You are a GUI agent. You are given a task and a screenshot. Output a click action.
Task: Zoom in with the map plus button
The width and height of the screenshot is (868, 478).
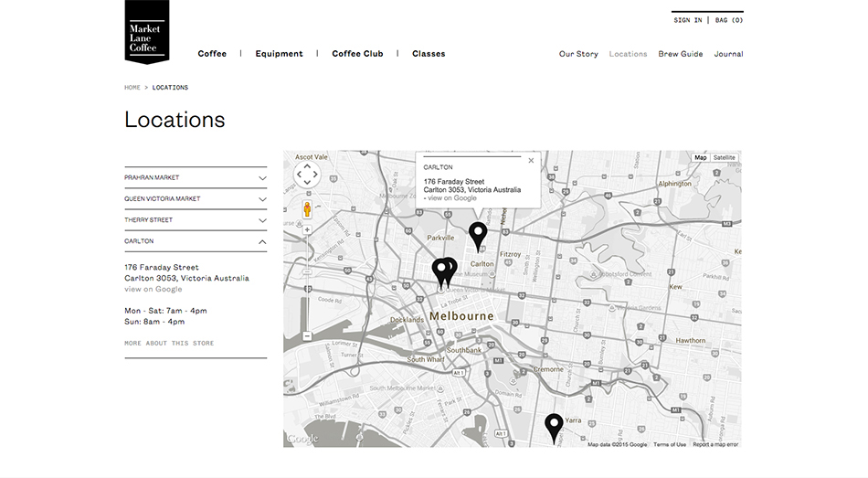pyautogui.click(x=307, y=230)
